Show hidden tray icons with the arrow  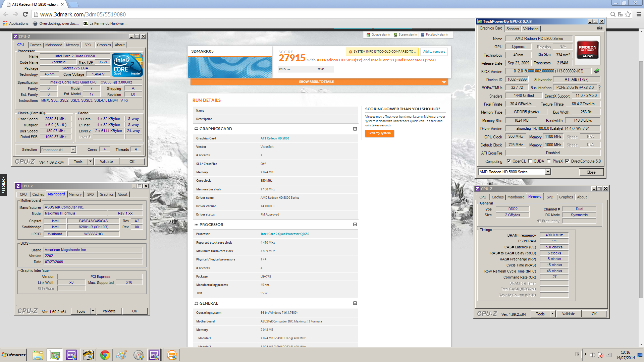[585, 355]
